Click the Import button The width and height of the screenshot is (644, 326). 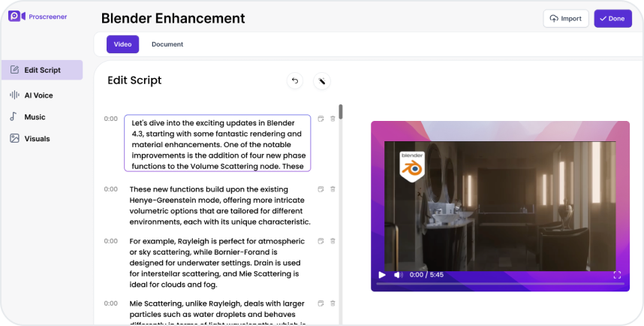565,19
